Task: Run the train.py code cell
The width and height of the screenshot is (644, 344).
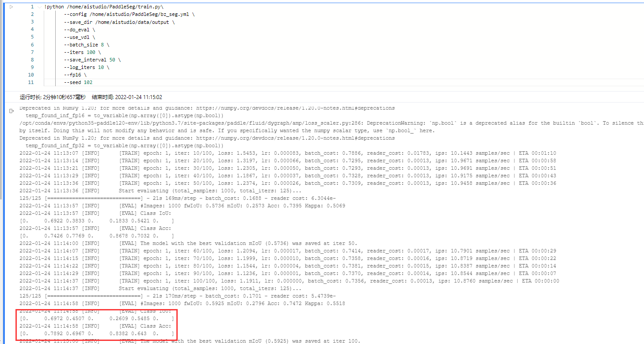Action: pyautogui.click(x=11, y=7)
